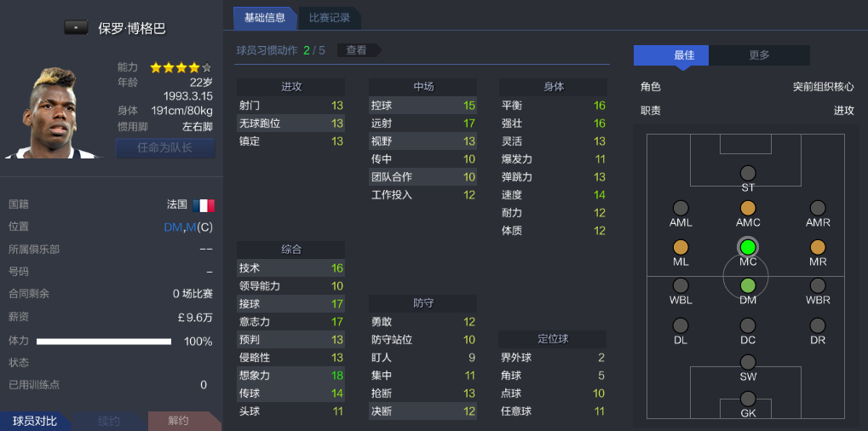
Task: Click the green MC position circle
Action: (x=748, y=247)
